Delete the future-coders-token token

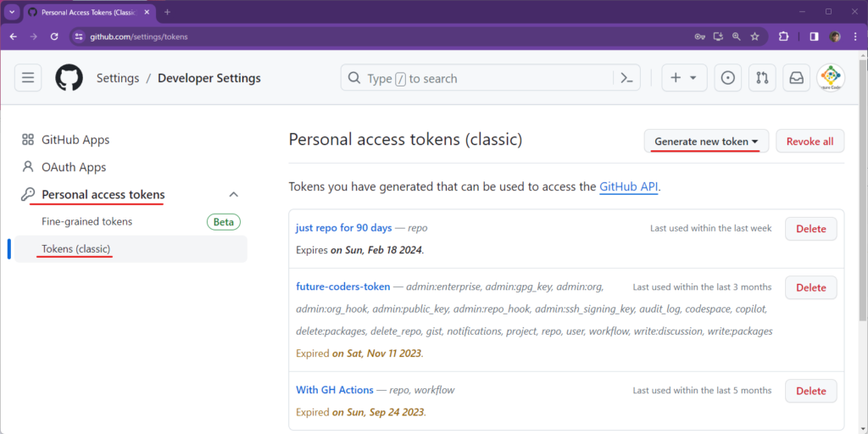tap(811, 287)
